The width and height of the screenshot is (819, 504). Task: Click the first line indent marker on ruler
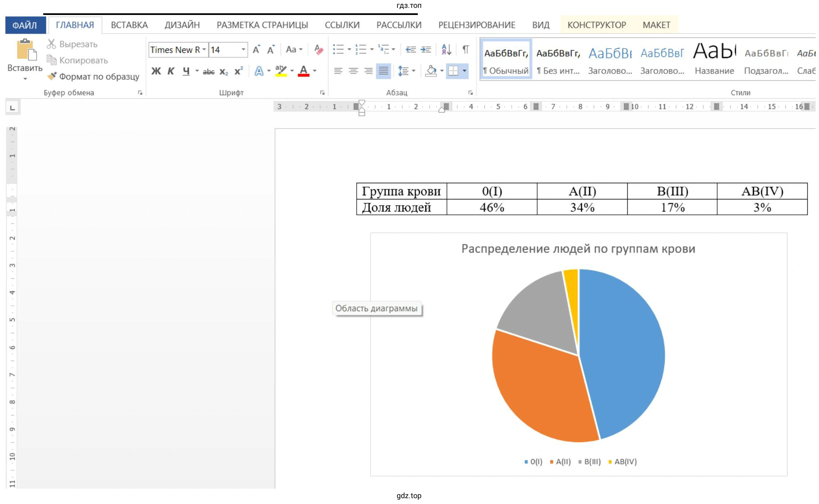click(x=362, y=103)
